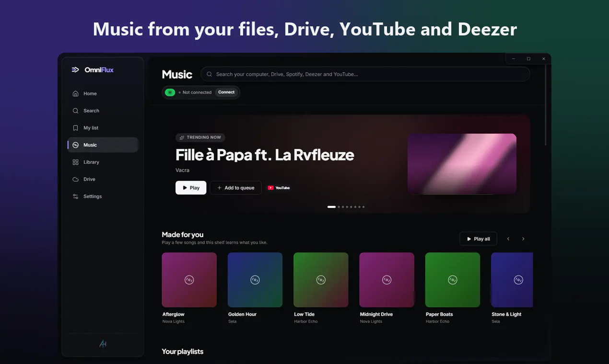
Task: Click the bookmark icon beside My list
Action: click(75, 128)
